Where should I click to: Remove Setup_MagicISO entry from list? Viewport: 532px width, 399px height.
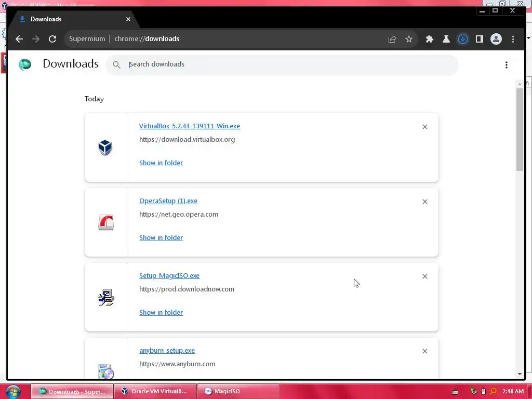(x=425, y=276)
